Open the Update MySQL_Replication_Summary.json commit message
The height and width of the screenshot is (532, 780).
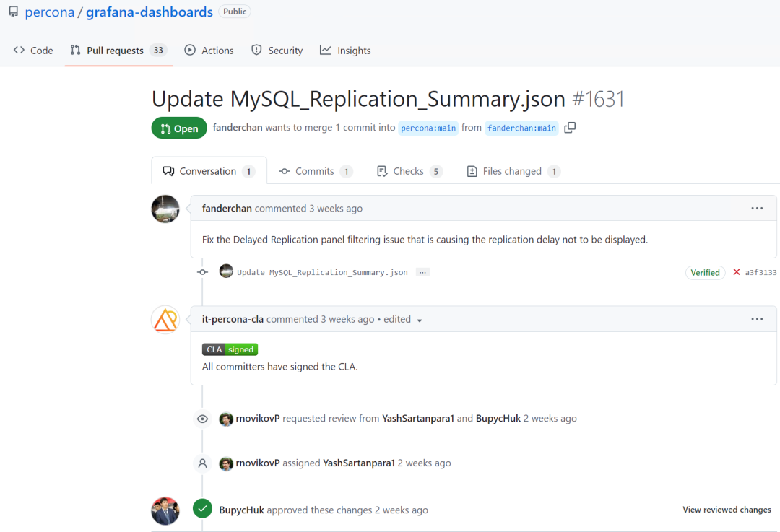(x=322, y=272)
